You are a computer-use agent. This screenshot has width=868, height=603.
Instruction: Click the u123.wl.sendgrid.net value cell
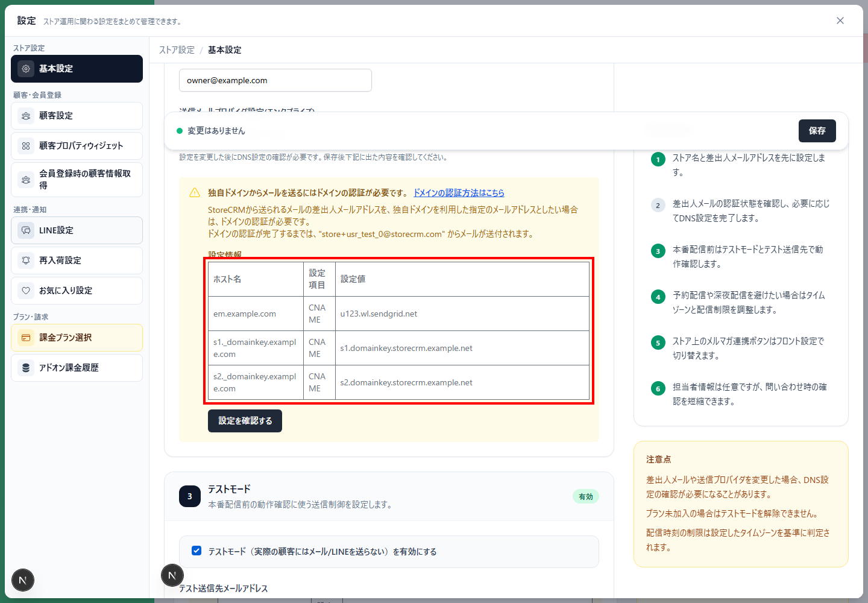pos(462,314)
